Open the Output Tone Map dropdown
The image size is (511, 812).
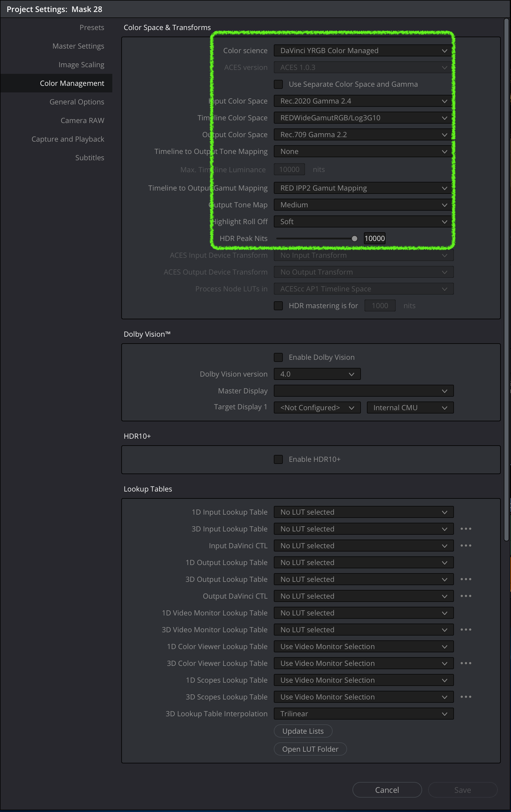click(364, 205)
